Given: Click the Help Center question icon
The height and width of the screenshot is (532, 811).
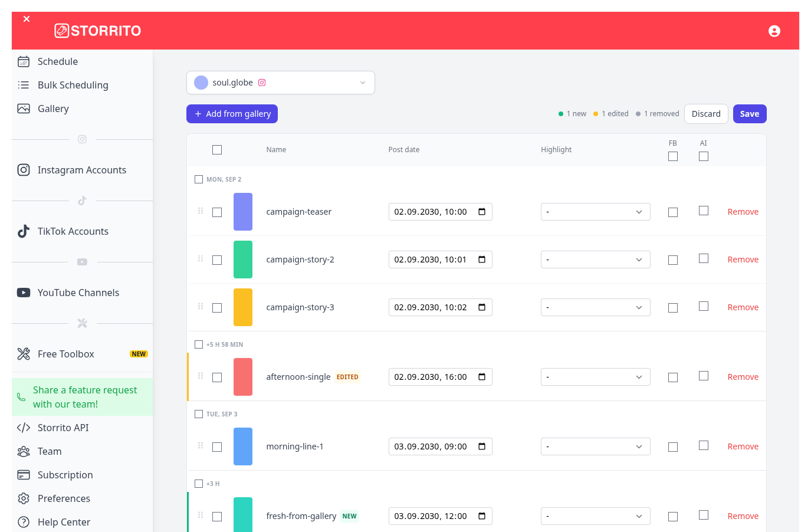Looking at the screenshot, I should click(24, 522).
